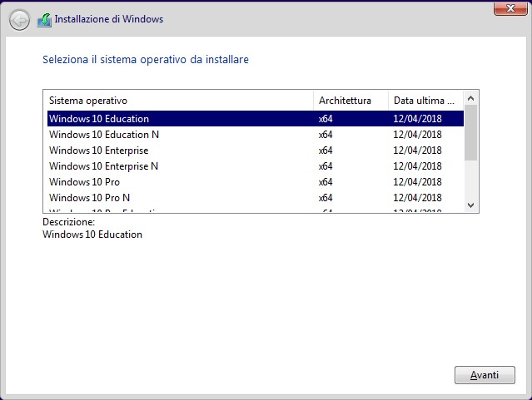Image resolution: width=532 pixels, height=400 pixels.
Task: Close the Installazione di Windows window
Action: tap(510, 8)
